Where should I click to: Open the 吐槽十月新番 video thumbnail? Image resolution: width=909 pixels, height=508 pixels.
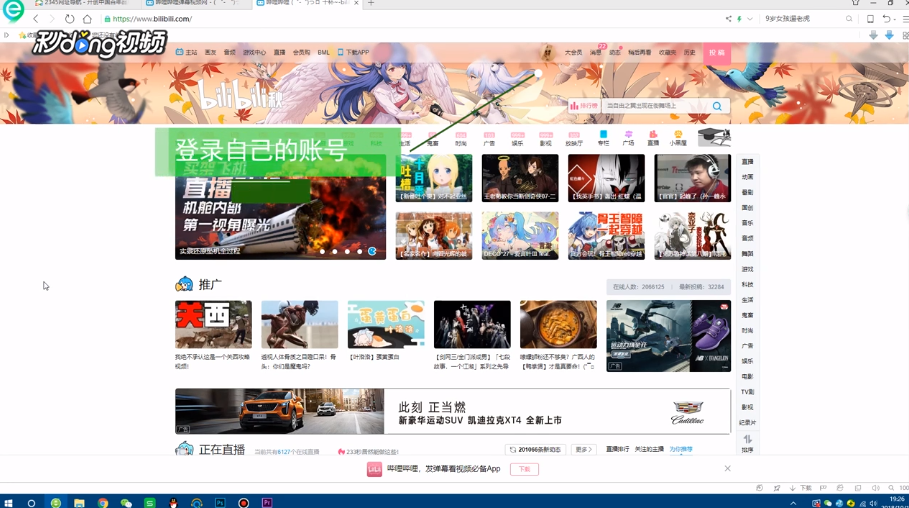pyautogui.click(x=434, y=177)
